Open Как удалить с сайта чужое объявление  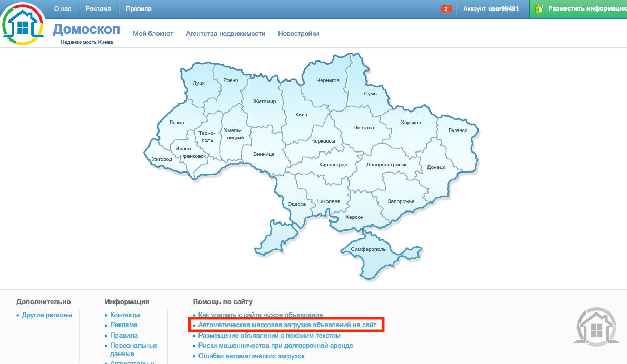point(260,315)
